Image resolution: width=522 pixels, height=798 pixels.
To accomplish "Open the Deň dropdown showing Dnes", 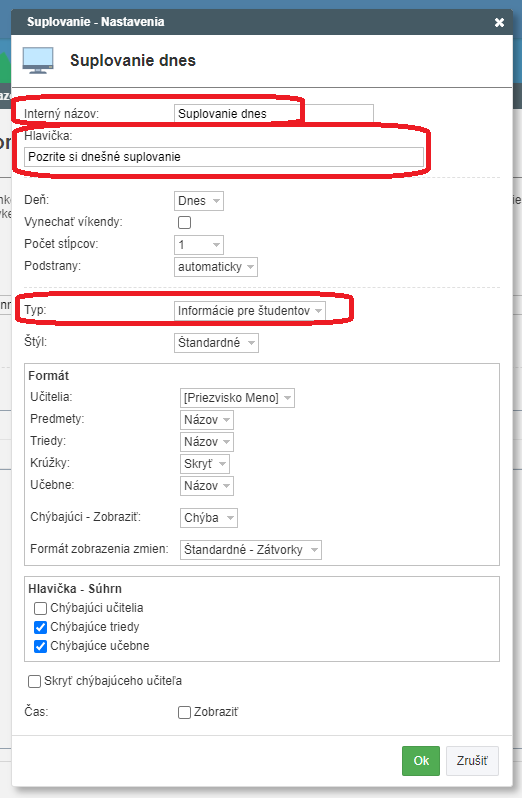I will tap(198, 201).
